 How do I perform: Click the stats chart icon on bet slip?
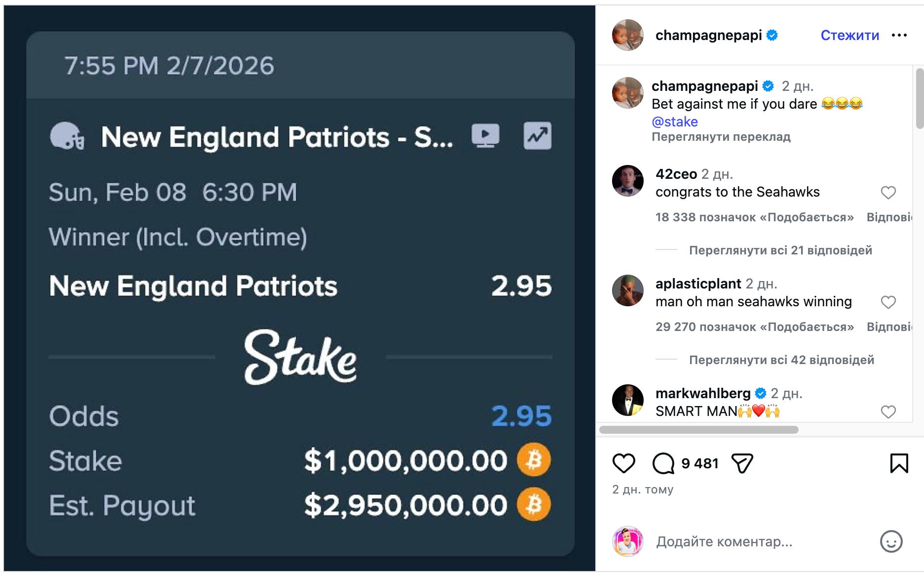[x=538, y=136]
